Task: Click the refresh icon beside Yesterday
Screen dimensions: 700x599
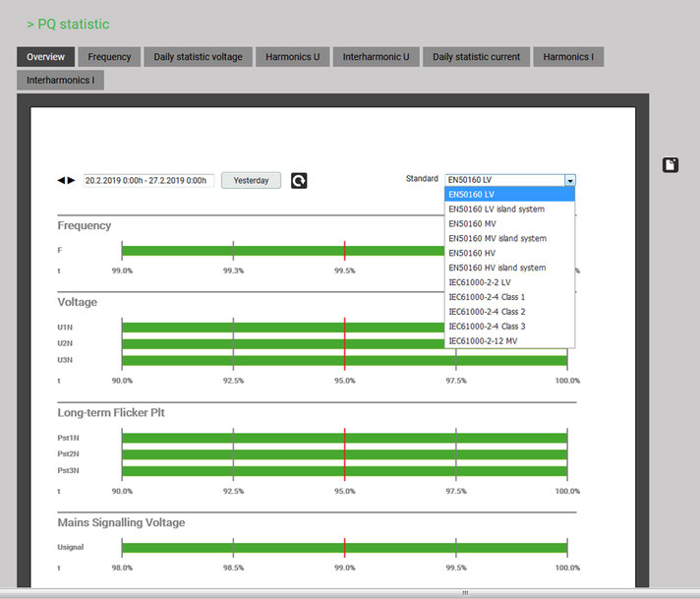Action: pyautogui.click(x=299, y=180)
